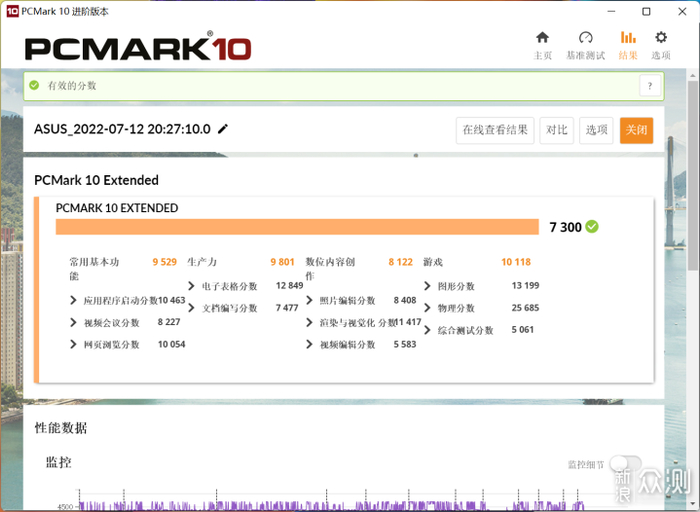Expand 照片编辑分数 row
Screen dimensions: 700x512
pos(309,300)
